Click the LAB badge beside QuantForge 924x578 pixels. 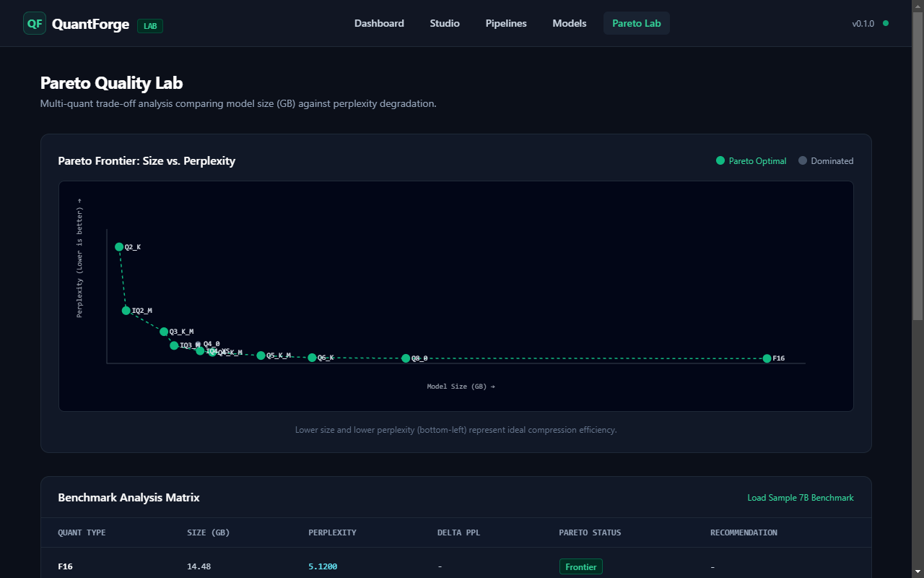150,26
